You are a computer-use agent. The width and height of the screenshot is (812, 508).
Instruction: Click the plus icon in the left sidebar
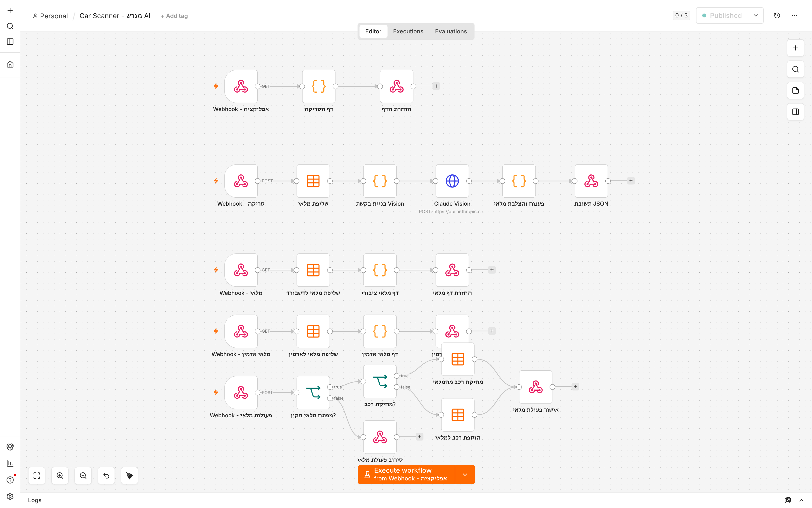click(10, 11)
